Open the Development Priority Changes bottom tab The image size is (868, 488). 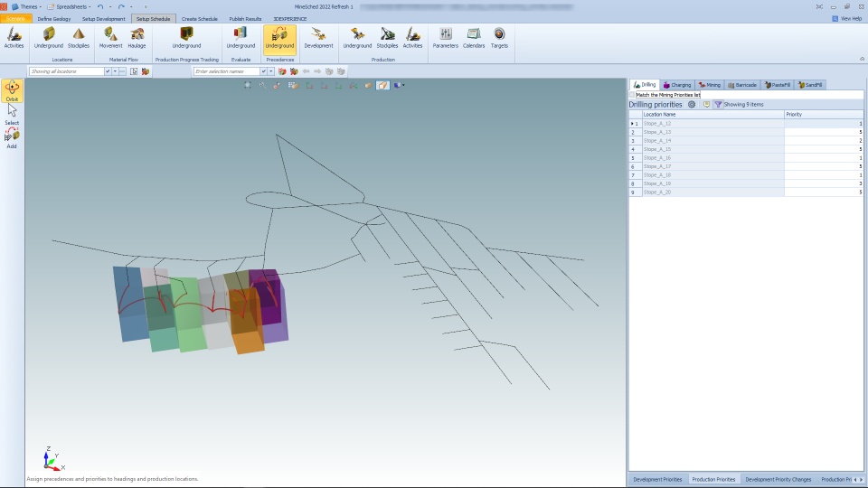pyautogui.click(x=778, y=479)
